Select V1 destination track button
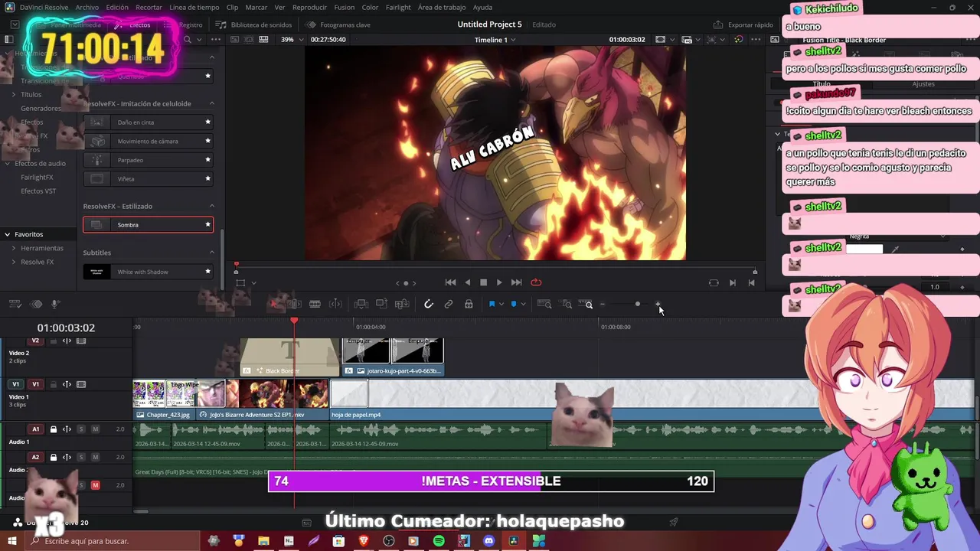 [x=15, y=384]
